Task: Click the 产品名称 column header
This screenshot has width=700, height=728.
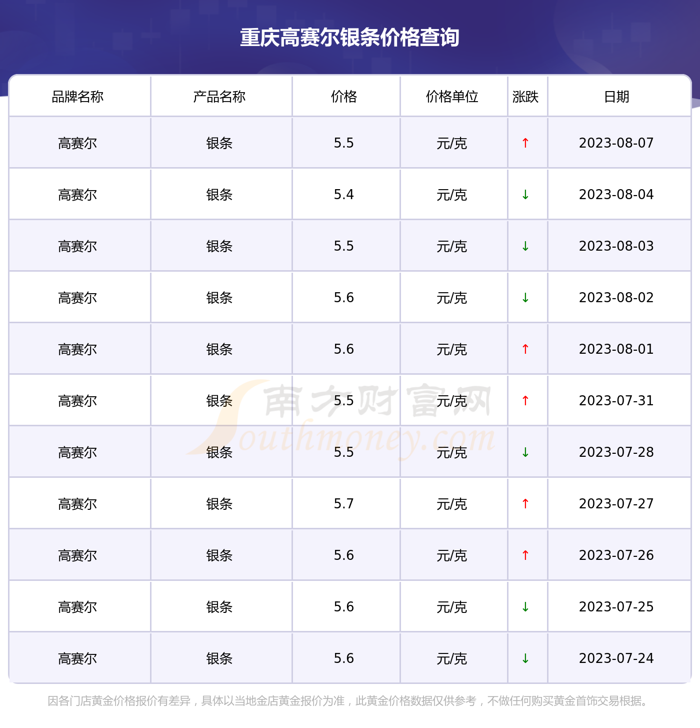Action: [x=219, y=97]
